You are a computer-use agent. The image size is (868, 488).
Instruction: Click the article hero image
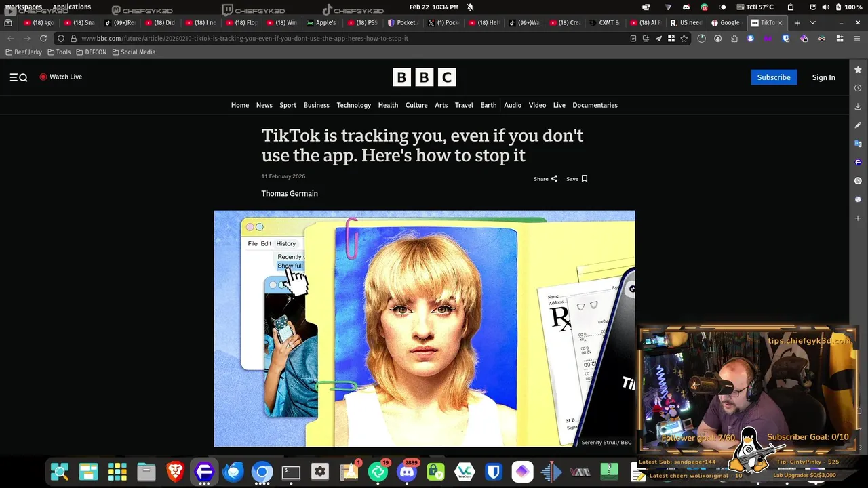point(425,329)
